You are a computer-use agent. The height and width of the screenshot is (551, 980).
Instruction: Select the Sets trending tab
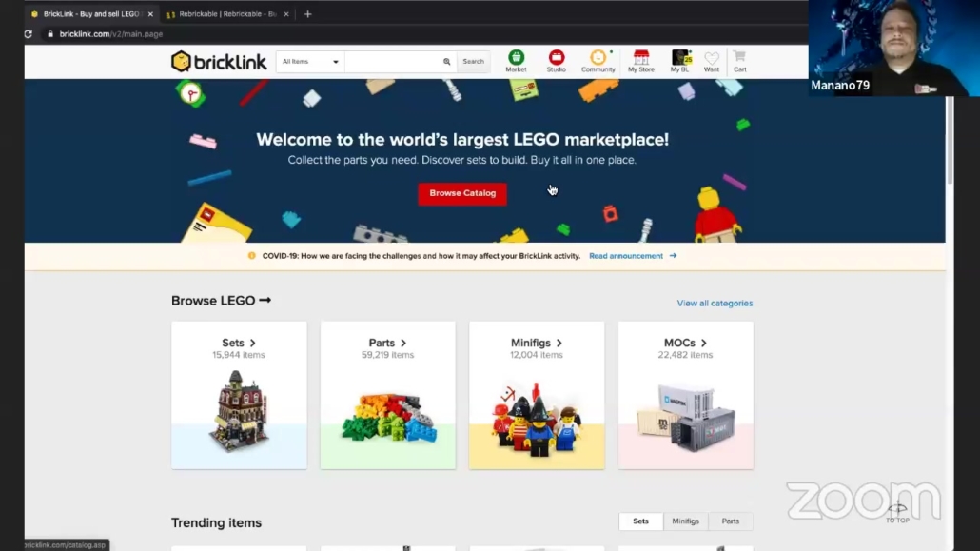(x=640, y=521)
